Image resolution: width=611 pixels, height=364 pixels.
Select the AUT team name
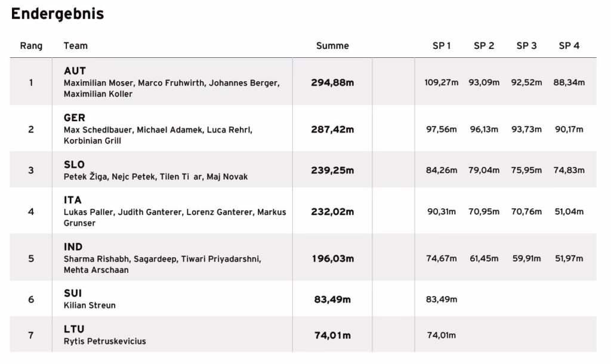[x=75, y=71]
